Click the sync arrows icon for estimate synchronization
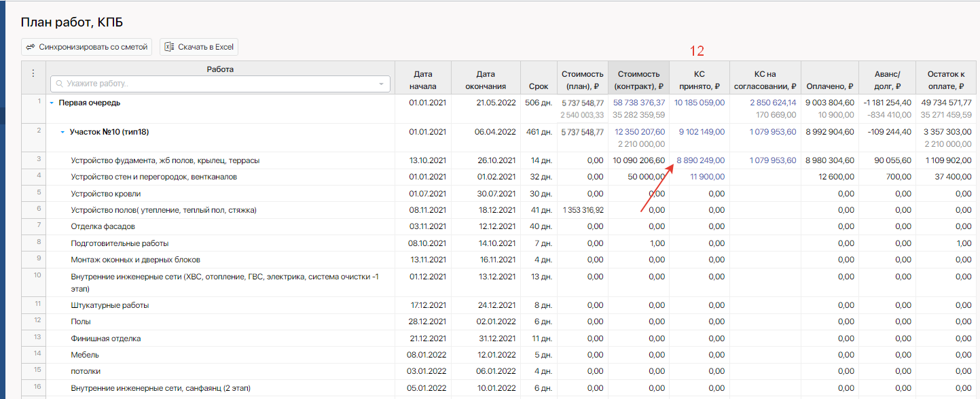 point(30,47)
